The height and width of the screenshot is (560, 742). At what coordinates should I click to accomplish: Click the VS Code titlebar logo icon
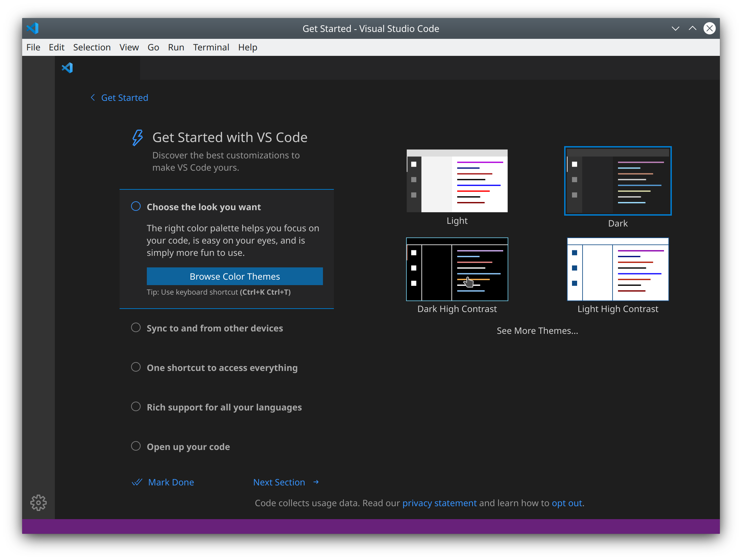33,28
